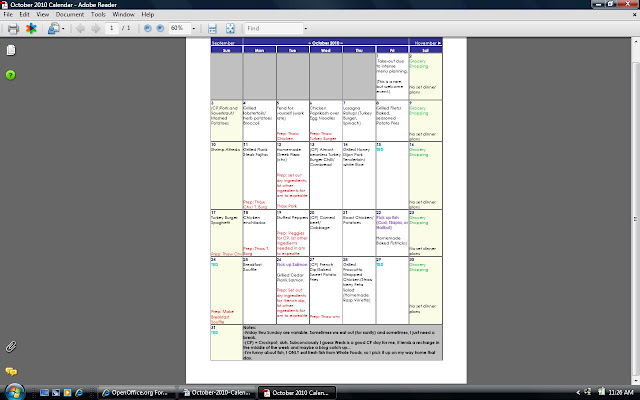Click the page number input field
The width and height of the screenshot is (640, 400).
coord(112,28)
